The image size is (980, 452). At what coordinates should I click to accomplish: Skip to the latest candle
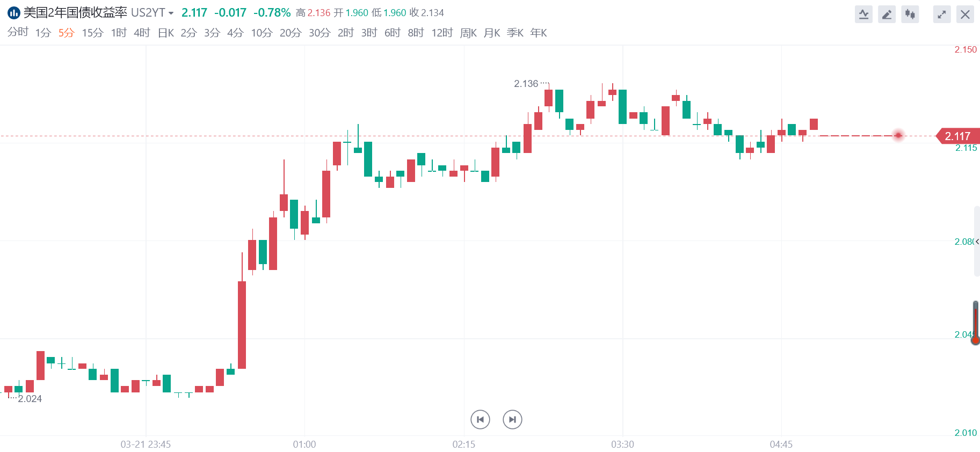(x=512, y=419)
